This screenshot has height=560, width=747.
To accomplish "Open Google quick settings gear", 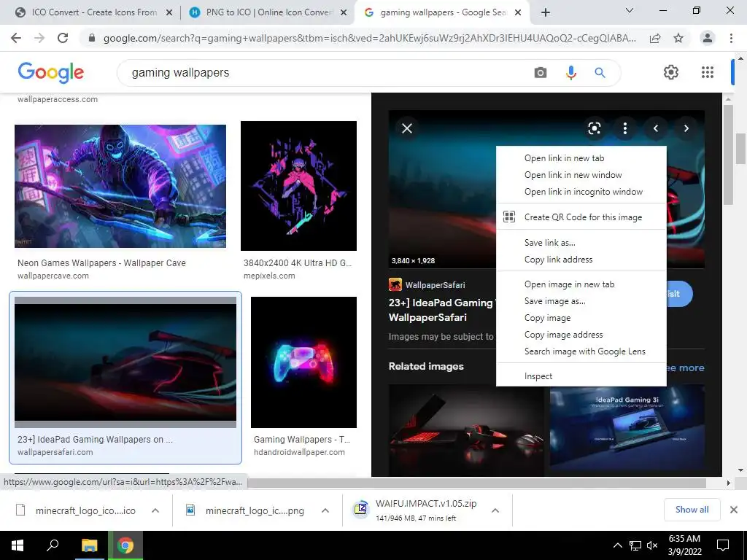I will (x=671, y=72).
